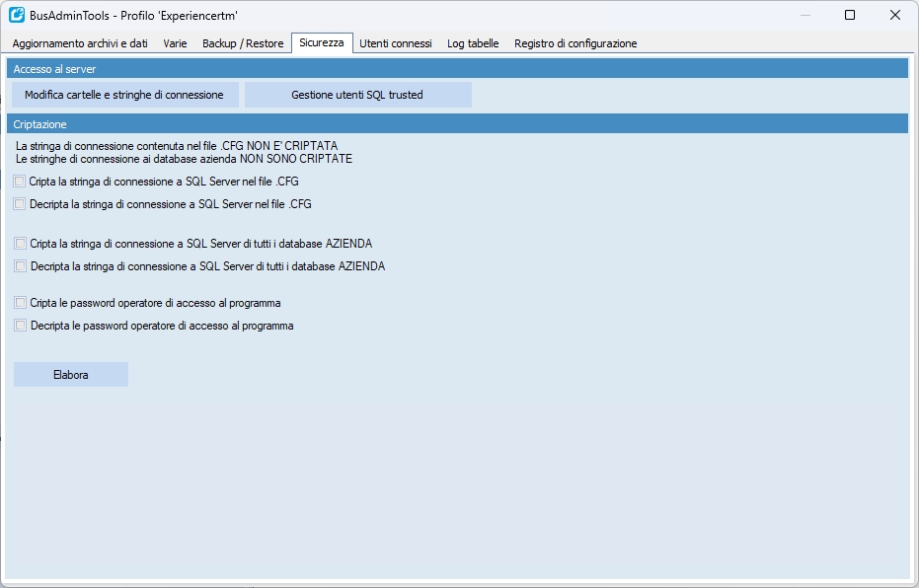Enable Cripta la stringa nel file .CFG

(x=20, y=182)
